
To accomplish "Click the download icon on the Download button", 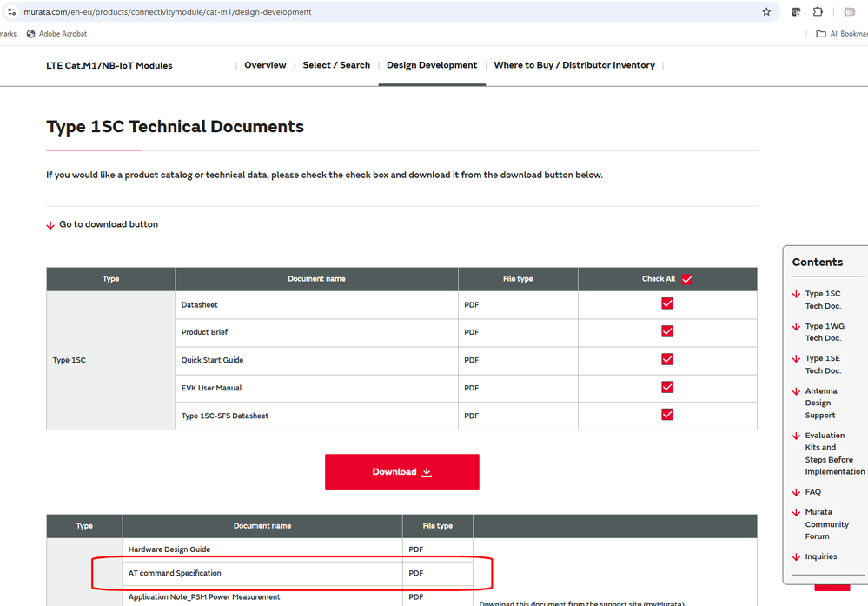I will click(x=427, y=472).
